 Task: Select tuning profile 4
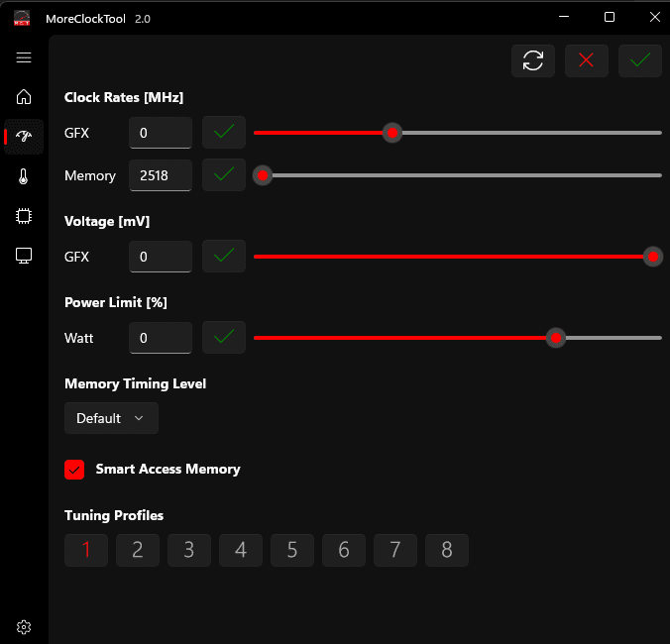241,550
